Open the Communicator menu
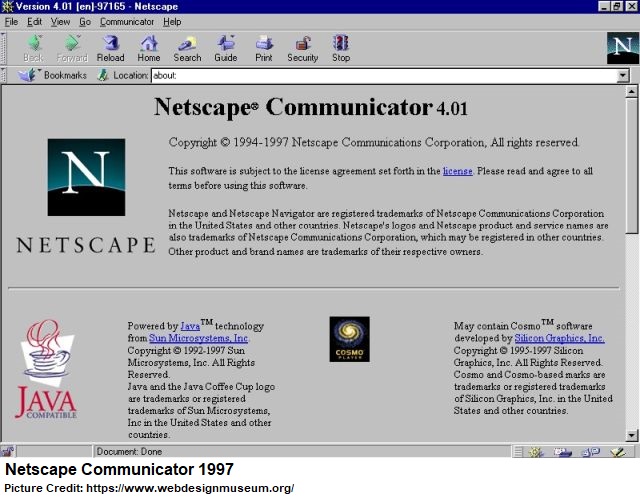 pyautogui.click(x=126, y=21)
